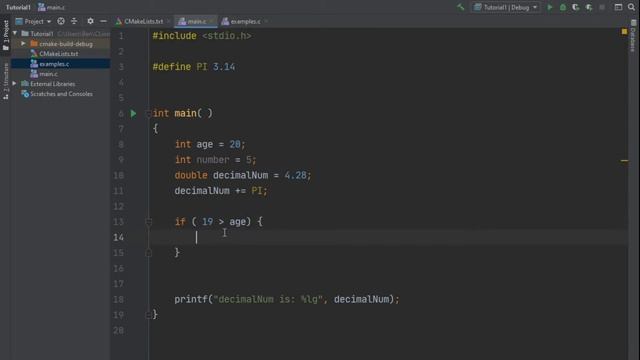This screenshot has width=640, height=360.
Task: Click the External Libraries icon
Action: (x=25, y=84)
